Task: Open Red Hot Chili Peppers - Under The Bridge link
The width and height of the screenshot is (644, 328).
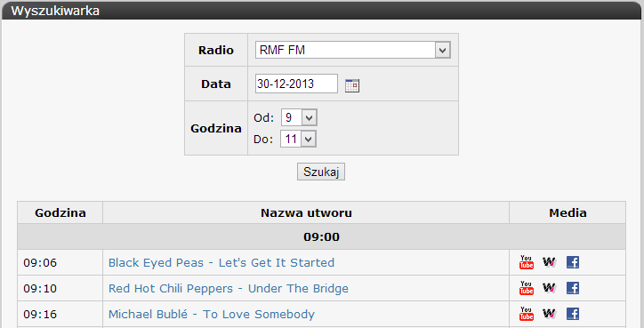Action: coord(229,288)
